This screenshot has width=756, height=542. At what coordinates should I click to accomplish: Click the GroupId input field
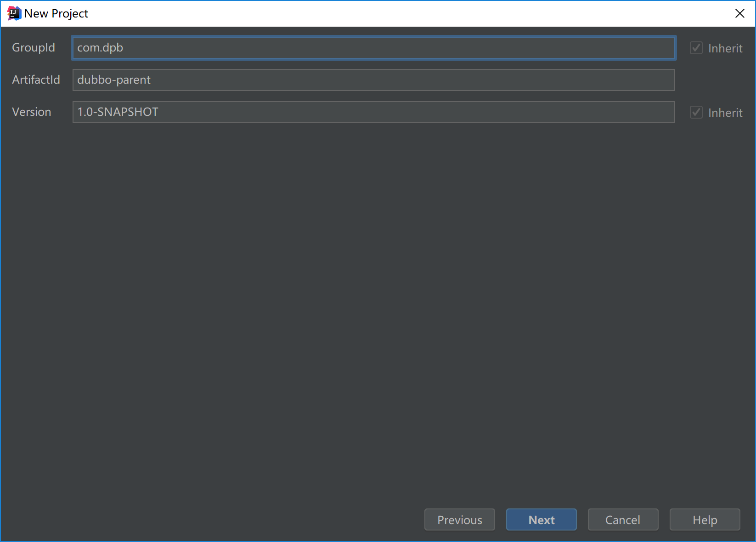(373, 48)
